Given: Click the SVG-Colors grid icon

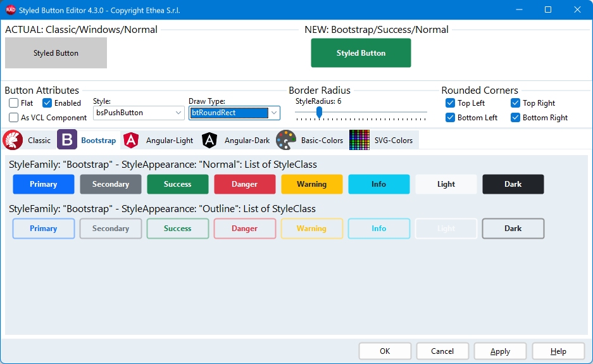Looking at the screenshot, I should pos(359,140).
